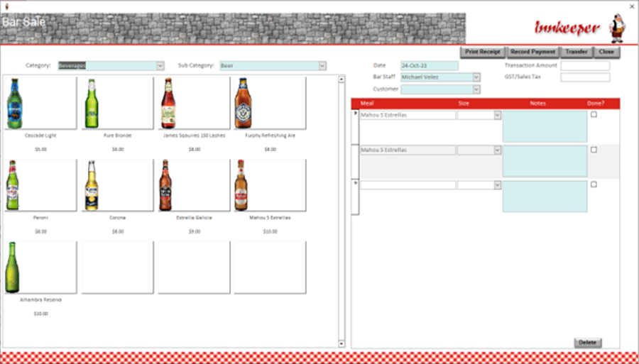
Task: Open Size dropdown for second Mahou row
Action: (x=497, y=150)
